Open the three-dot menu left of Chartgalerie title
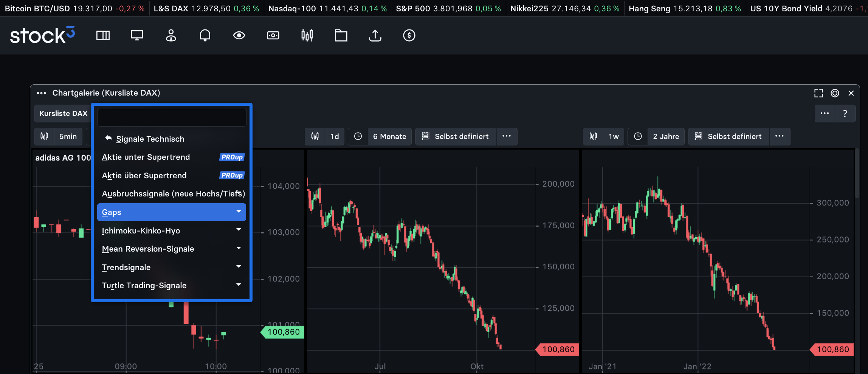Screen dimensions: 868x374 (x=41, y=93)
